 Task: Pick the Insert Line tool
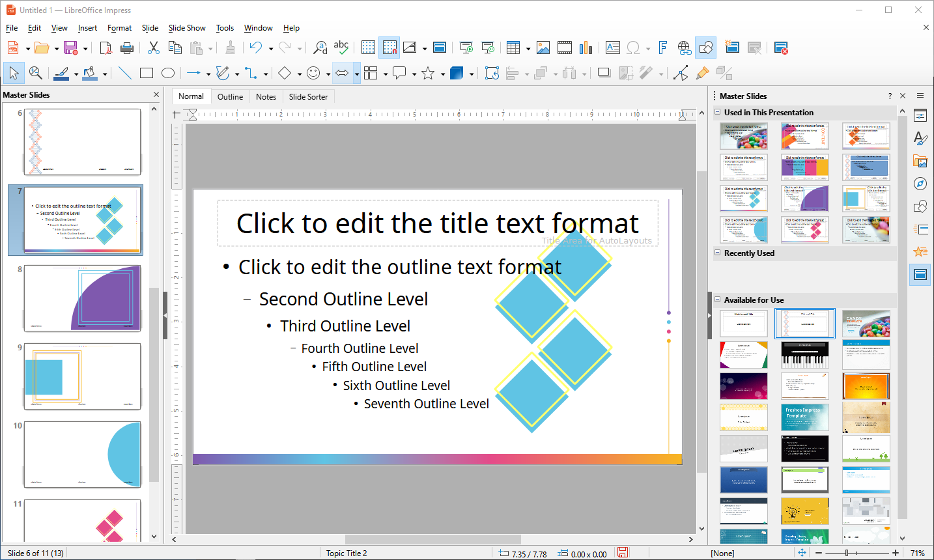[125, 73]
